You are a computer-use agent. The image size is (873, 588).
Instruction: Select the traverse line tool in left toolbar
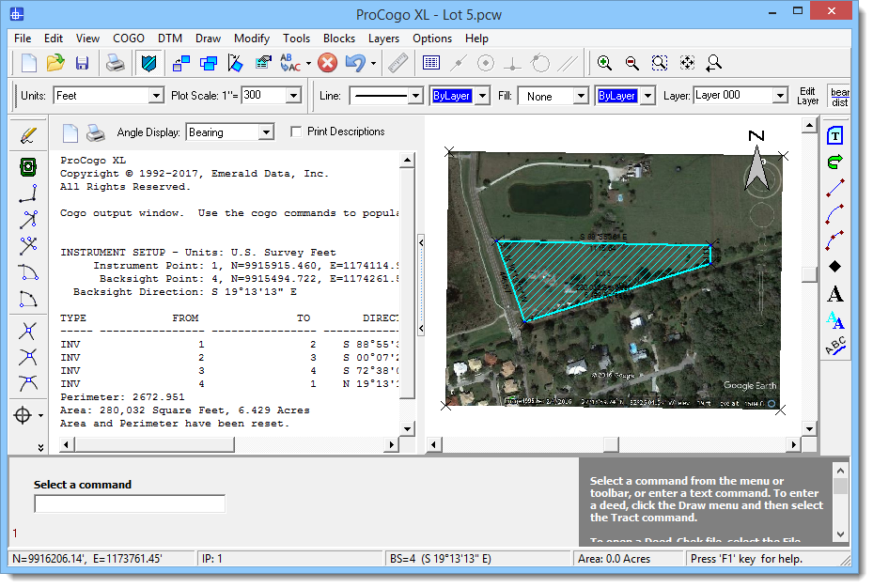28,193
